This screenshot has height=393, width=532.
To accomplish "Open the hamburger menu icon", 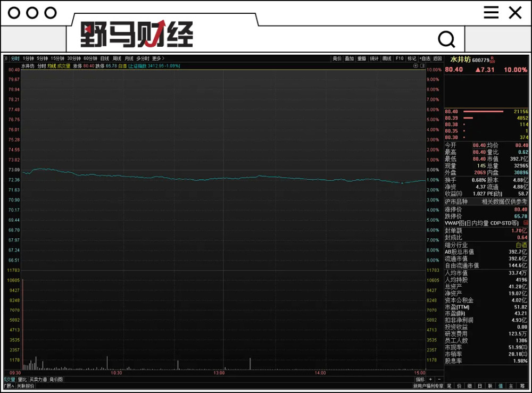I will click(491, 13).
